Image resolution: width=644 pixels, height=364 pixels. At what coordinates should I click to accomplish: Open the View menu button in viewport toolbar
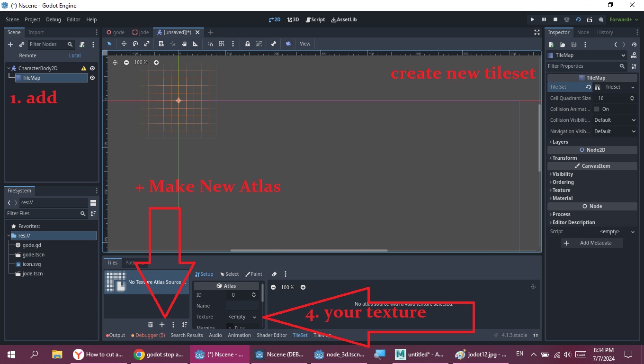(305, 44)
